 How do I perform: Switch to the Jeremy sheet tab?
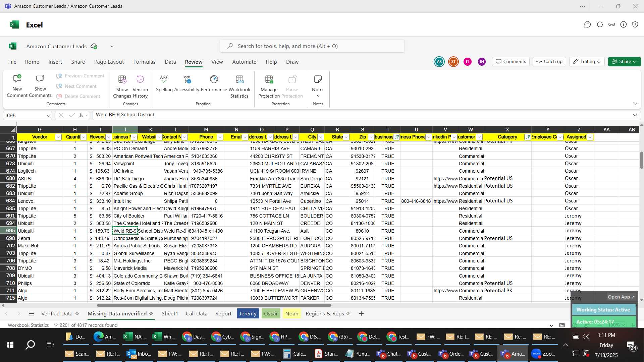248,314
